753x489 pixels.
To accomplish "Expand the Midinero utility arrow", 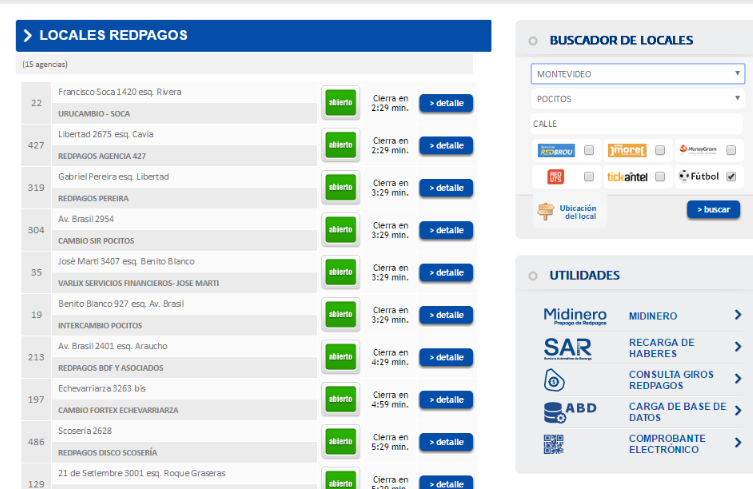I will click(738, 315).
